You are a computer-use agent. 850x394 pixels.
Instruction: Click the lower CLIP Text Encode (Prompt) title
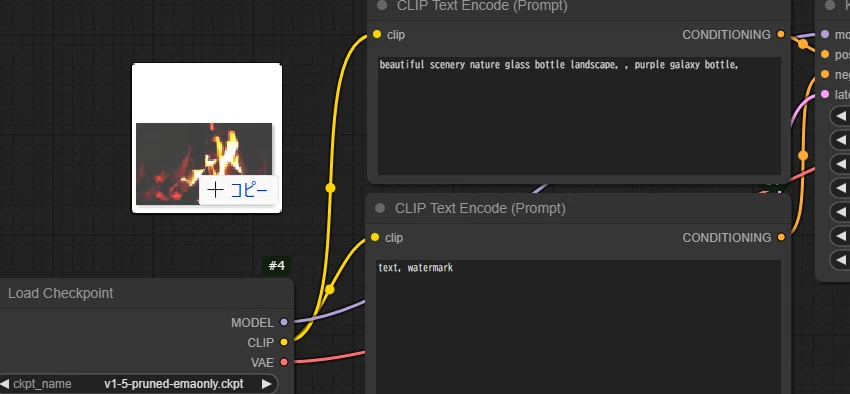coord(480,208)
